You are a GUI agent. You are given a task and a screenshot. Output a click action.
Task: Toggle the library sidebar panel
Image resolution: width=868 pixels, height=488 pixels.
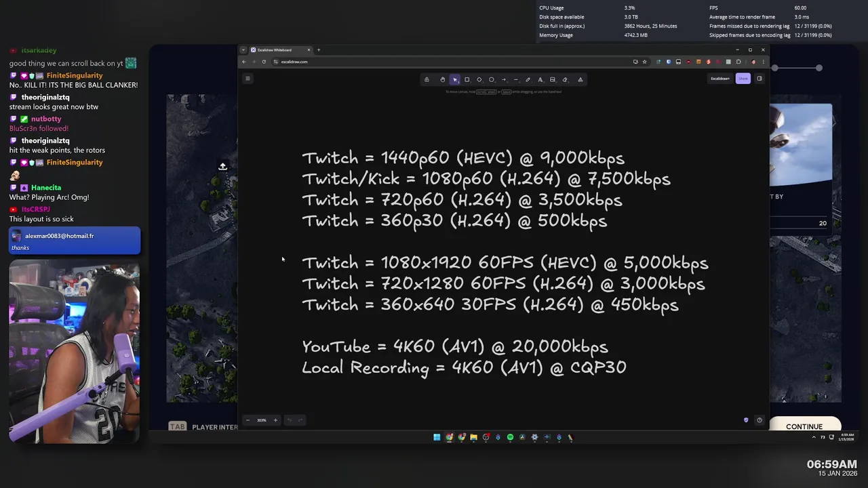(x=759, y=79)
